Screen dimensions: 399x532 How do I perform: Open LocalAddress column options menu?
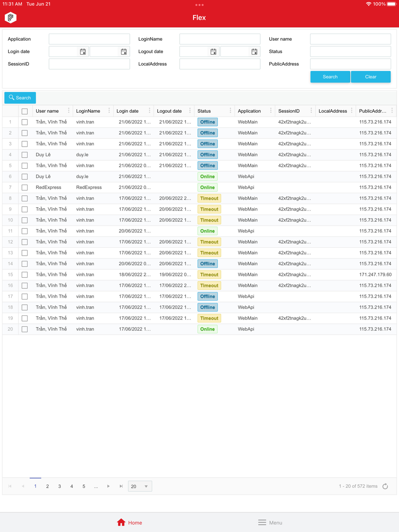click(x=352, y=111)
